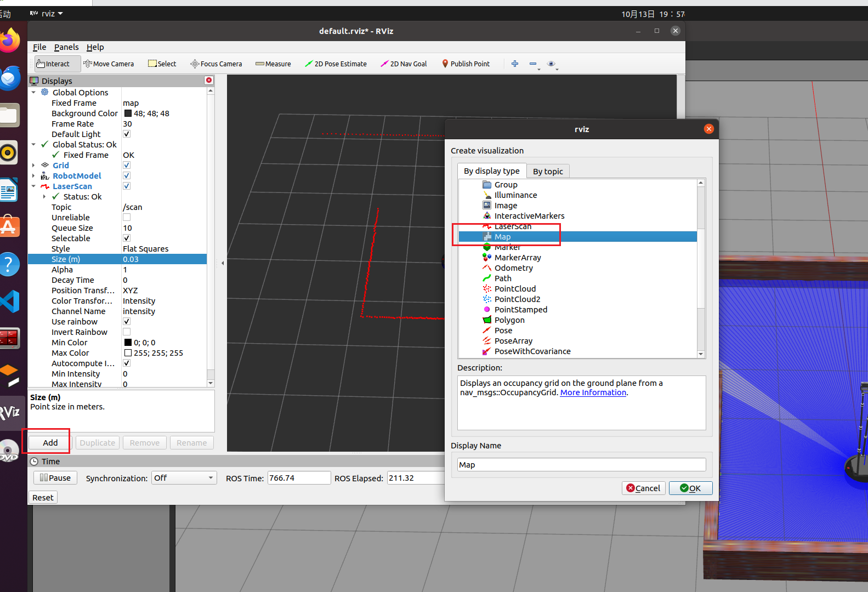Expand the Status: Ok node
The image size is (868, 592).
[x=44, y=197]
